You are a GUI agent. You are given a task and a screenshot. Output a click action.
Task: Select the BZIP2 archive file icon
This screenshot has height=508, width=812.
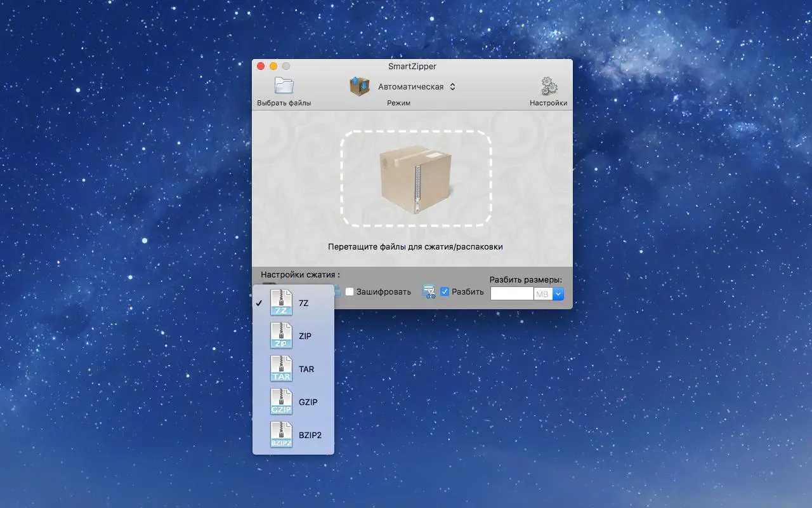pyautogui.click(x=281, y=435)
